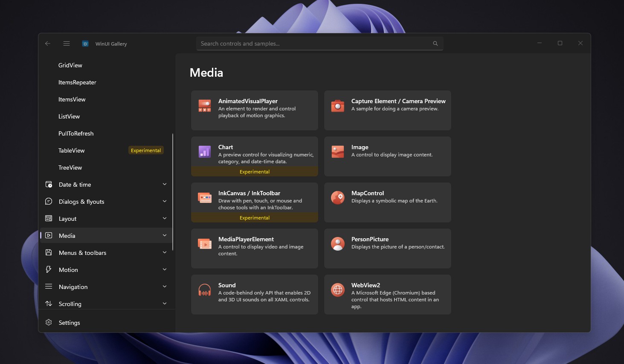Click the PersonPicture avatar icon
624x364 pixels.
338,244
